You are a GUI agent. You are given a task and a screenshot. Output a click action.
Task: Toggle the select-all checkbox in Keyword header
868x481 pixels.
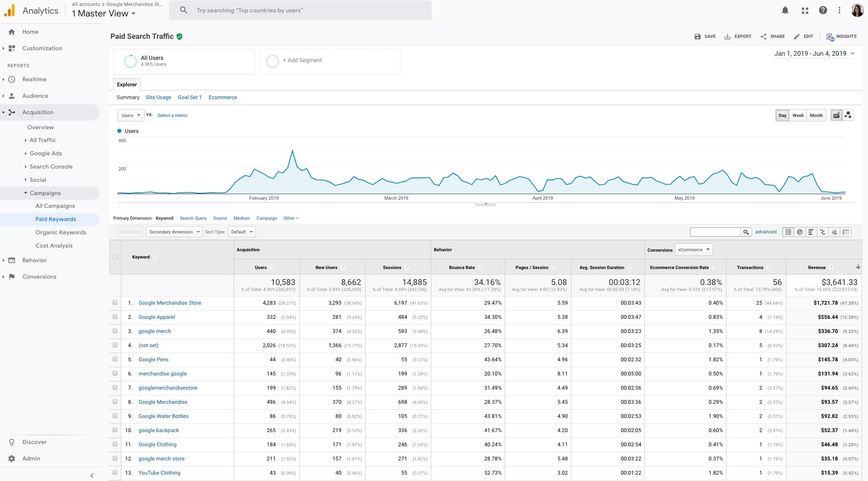tap(115, 257)
